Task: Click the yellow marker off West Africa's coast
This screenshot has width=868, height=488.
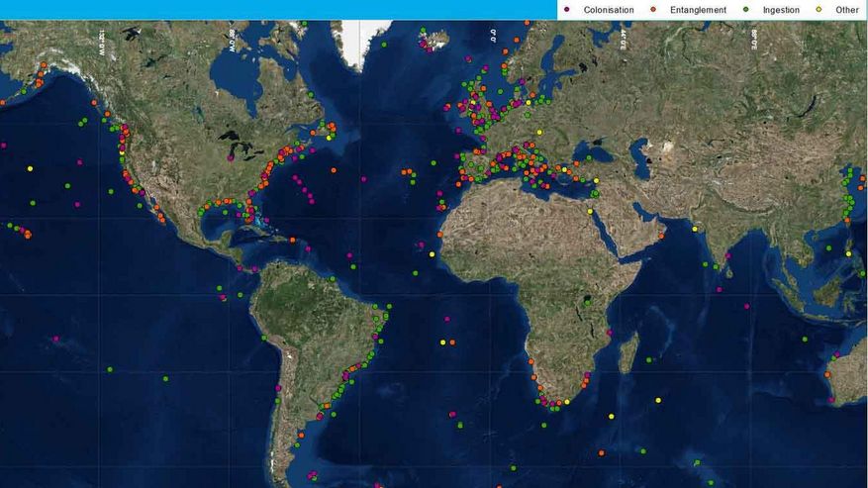Action: [x=432, y=254]
